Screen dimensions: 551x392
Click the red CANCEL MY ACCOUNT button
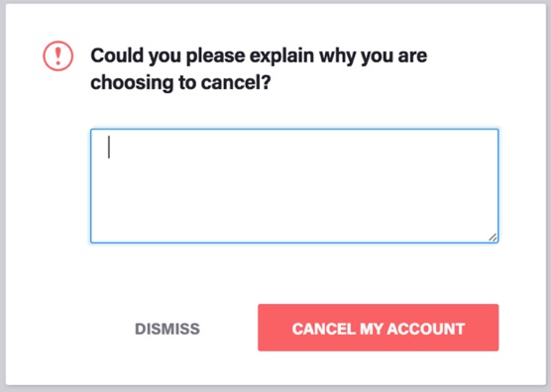(379, 328)
